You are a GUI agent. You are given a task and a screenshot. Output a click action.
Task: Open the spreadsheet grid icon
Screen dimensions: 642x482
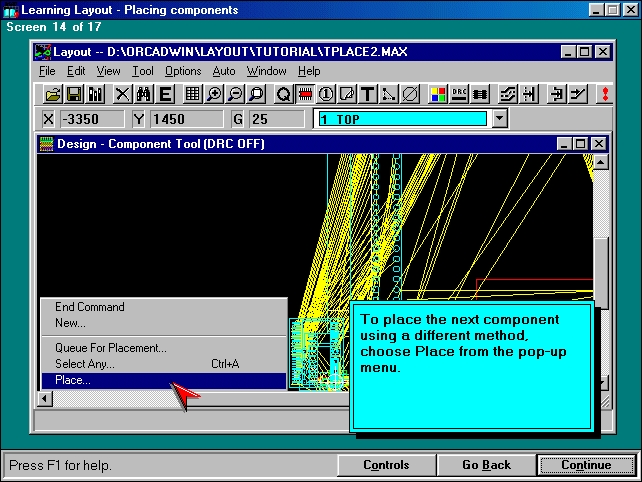point(193,94)
